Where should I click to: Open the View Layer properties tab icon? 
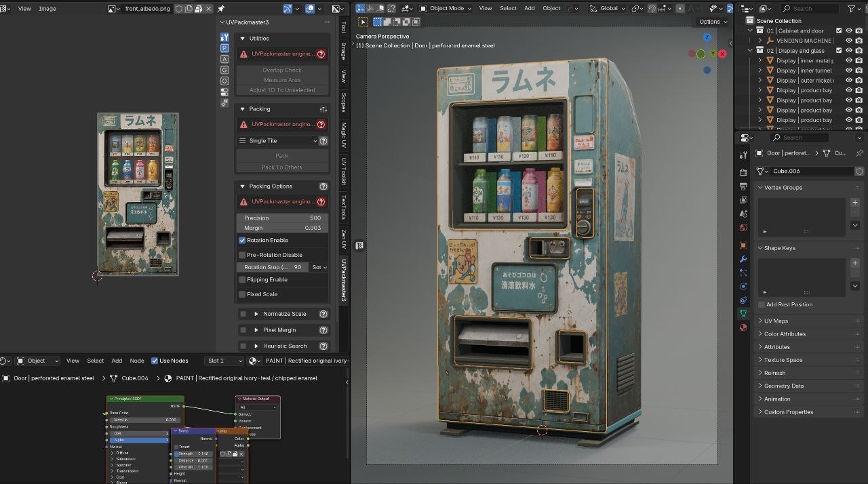pyautogui.click(x=743, y=200)
